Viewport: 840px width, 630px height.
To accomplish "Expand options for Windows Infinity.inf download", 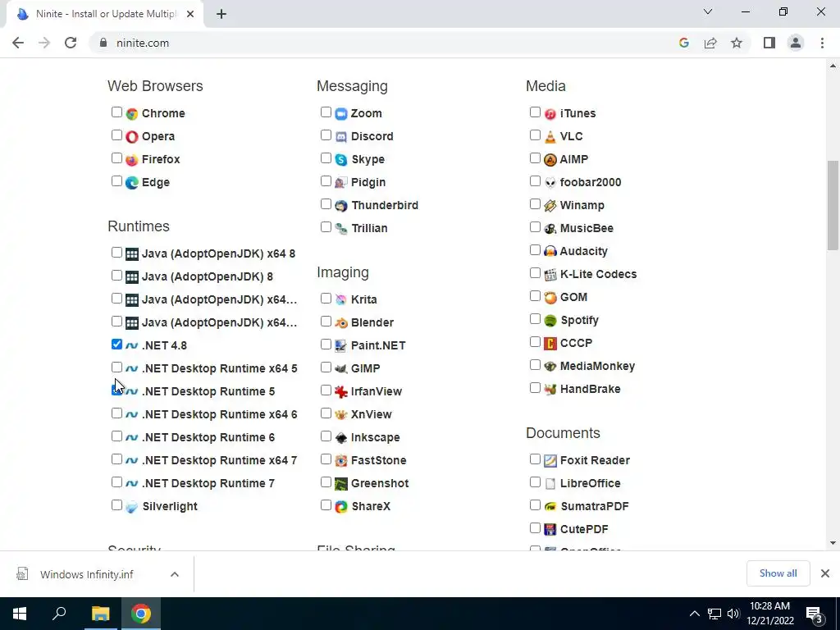I will point(175,574).
